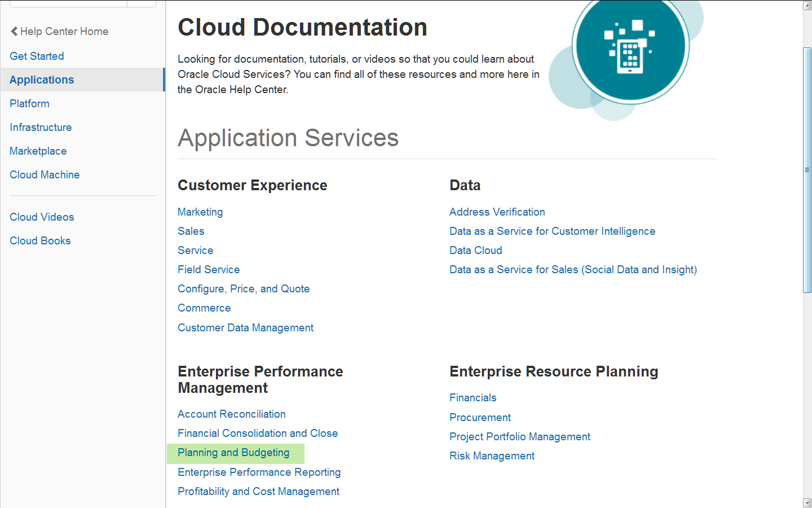This screenshot has height=508, width=812.
Task: Open Account Reconciliation documentation
Action: click(232, 414)
